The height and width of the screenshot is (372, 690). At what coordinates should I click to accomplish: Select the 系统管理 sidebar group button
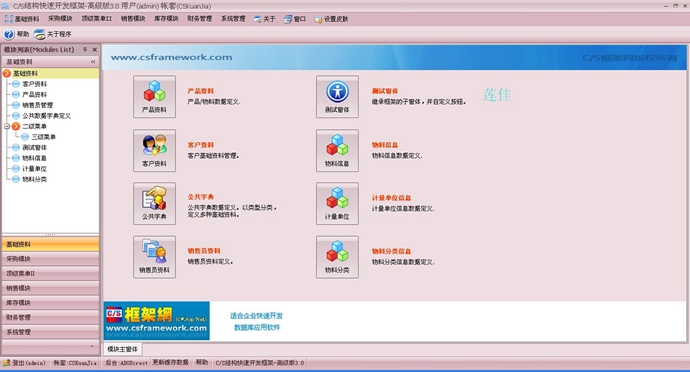point(50,332)
